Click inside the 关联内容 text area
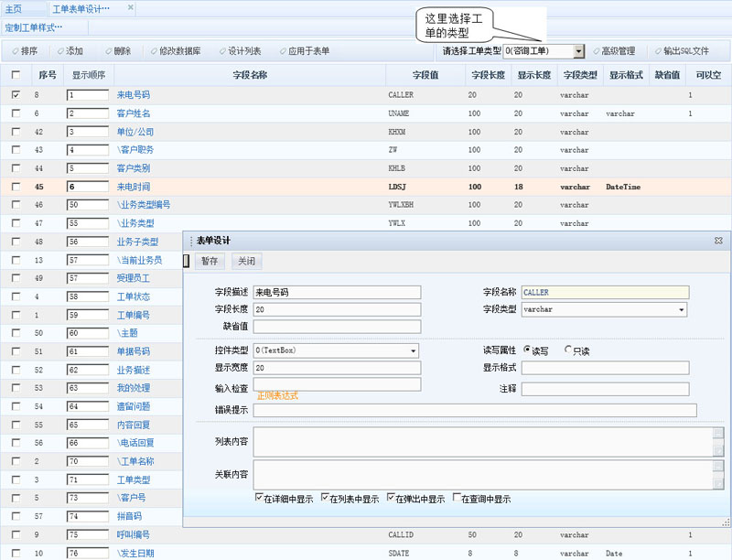The width and height of the screenshot is (732, 560). 484,475
